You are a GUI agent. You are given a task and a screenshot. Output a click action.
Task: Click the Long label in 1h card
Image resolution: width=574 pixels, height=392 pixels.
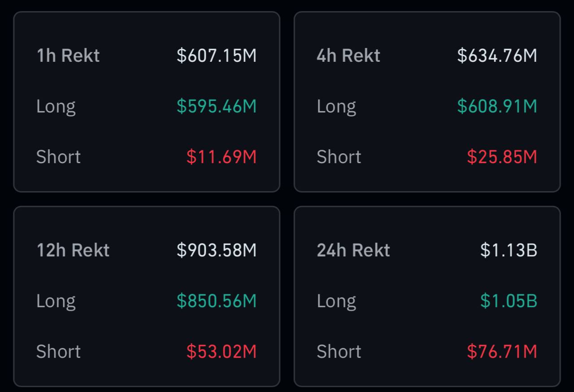click(56, 107)
